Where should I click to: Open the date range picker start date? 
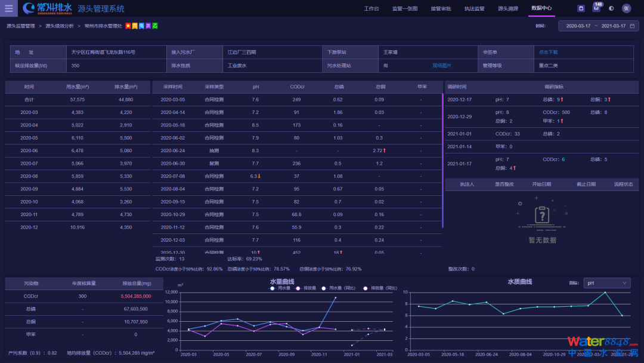[x=579, y=26]
